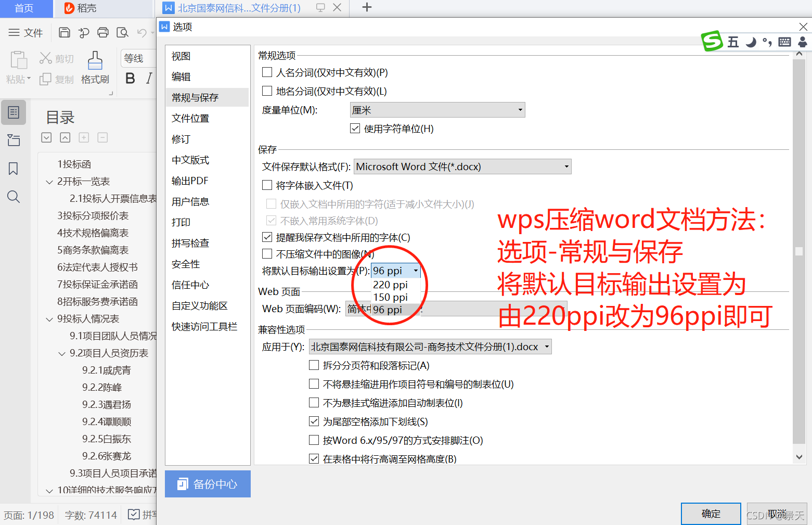Select 安全性 in options sidebar
This screenshot has width=812, height=525.
coord(207,264)
